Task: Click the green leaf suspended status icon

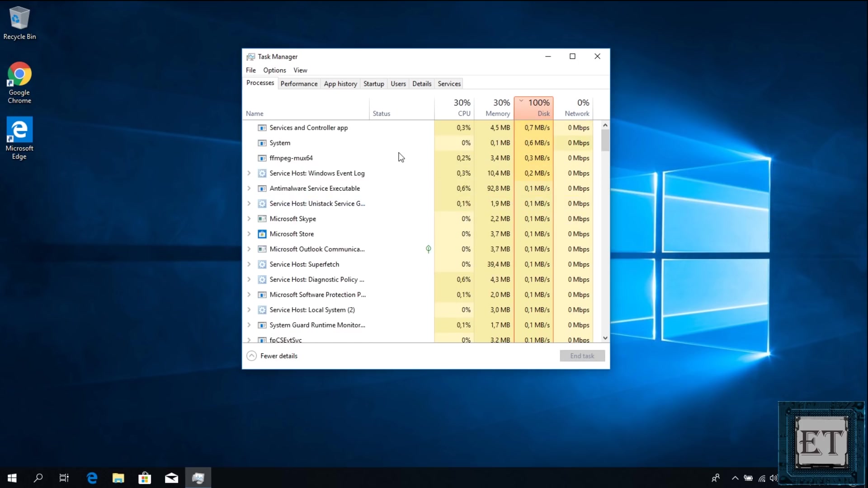Action: (428, 249)
